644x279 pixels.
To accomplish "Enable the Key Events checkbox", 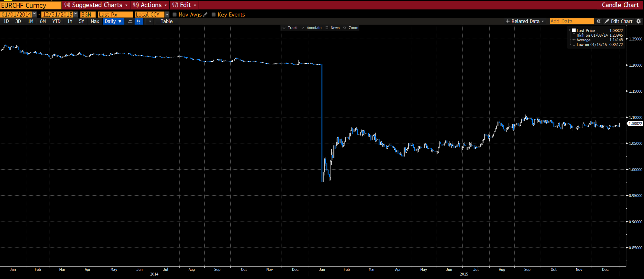I will pyautogui.click(x=214, y=15).
